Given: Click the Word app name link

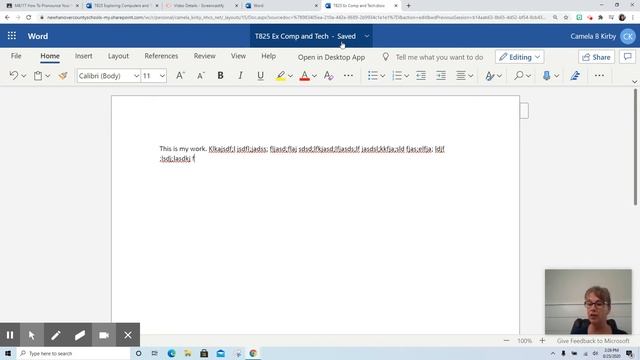Looking at the screenshot, I should pyautogui.click(x=38, y=36).
